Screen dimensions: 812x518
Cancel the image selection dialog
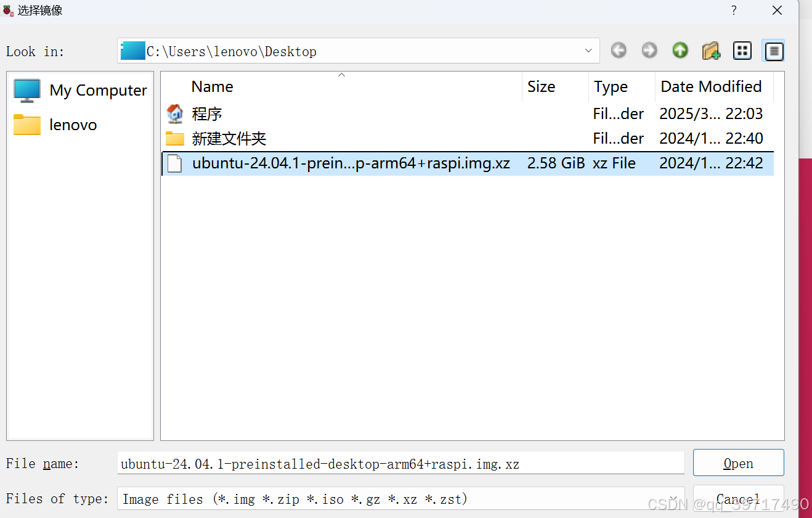pyautogui.click(x=738, y=498)
